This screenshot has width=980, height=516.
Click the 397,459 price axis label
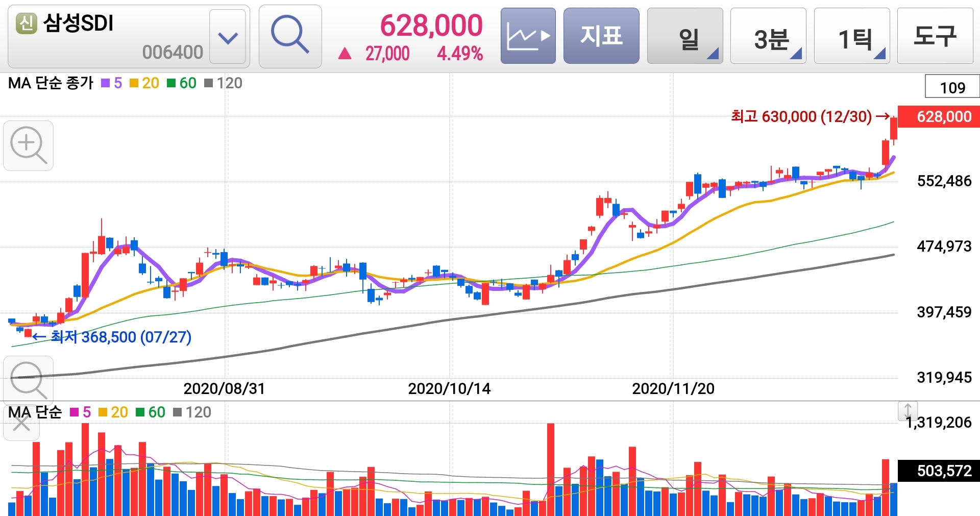(944, 312)
